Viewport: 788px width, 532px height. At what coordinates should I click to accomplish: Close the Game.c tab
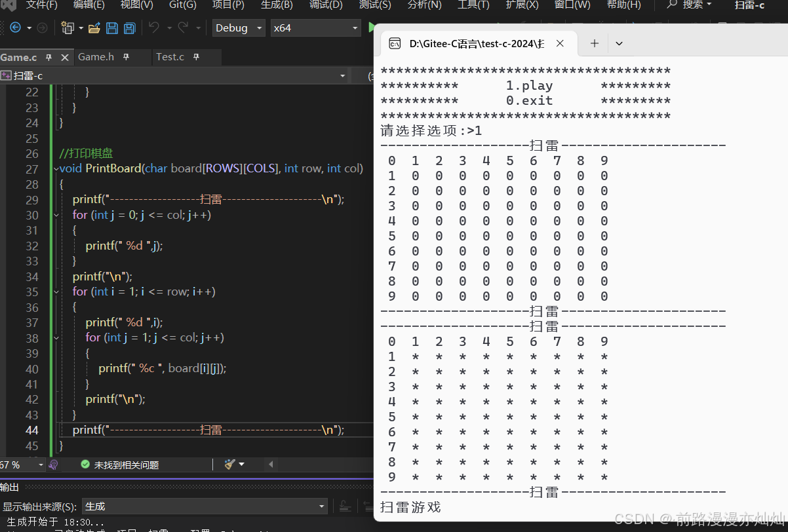(65, 57)
